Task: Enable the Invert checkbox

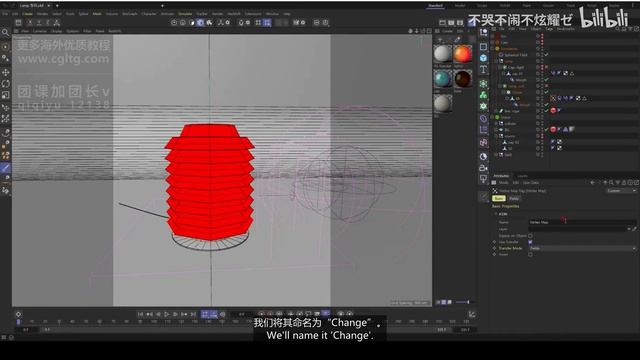Action: click(x=530, y=254)
